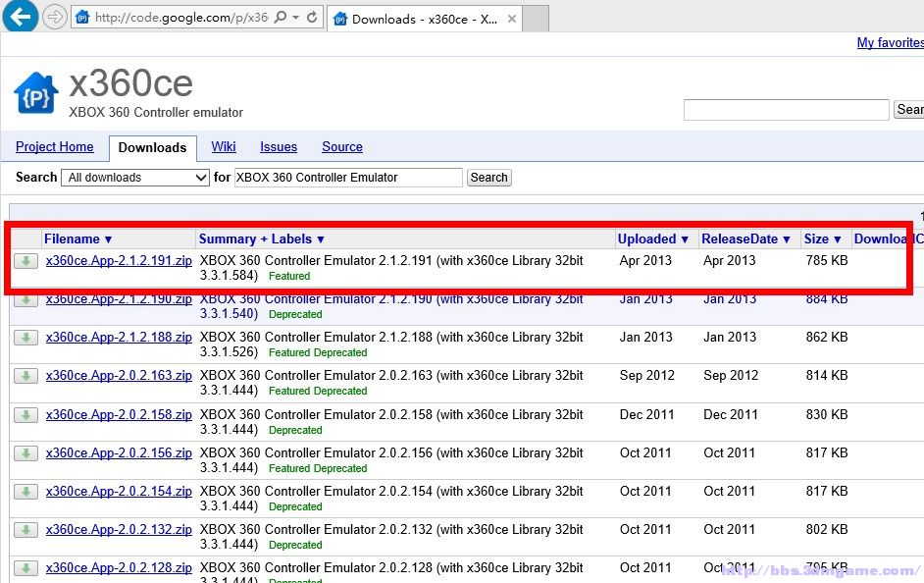The width and height of the screenshot is (924, 583).
Task: Open the Wiki tab
Action: point(224,147)
